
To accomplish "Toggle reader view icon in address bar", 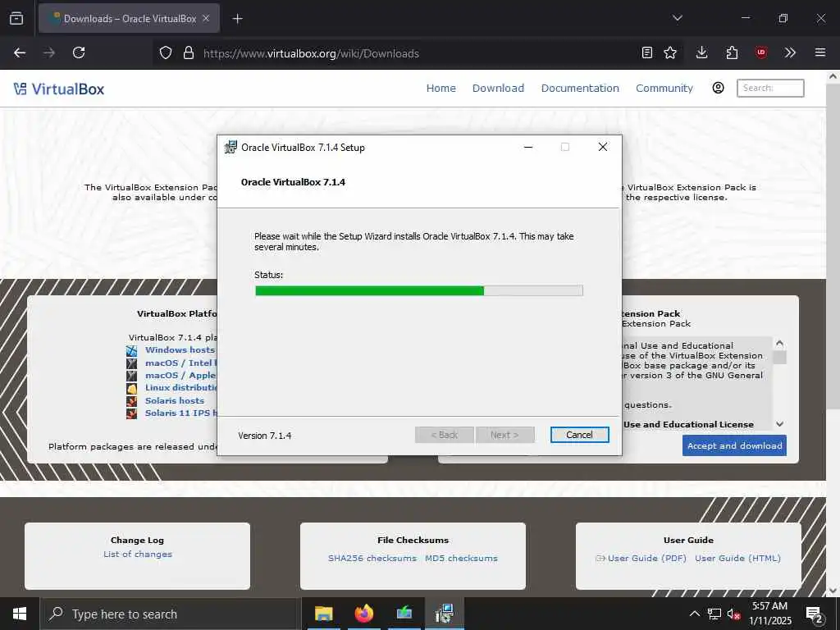I will click(x=647, y=52).
